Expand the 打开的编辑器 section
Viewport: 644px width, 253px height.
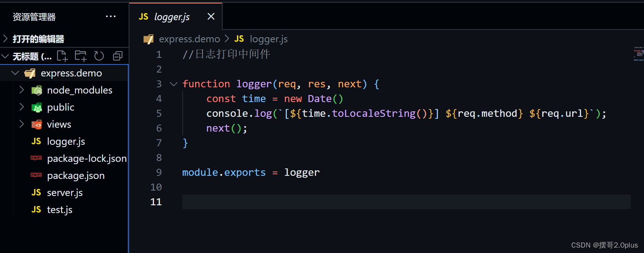[x=5, y=39]
